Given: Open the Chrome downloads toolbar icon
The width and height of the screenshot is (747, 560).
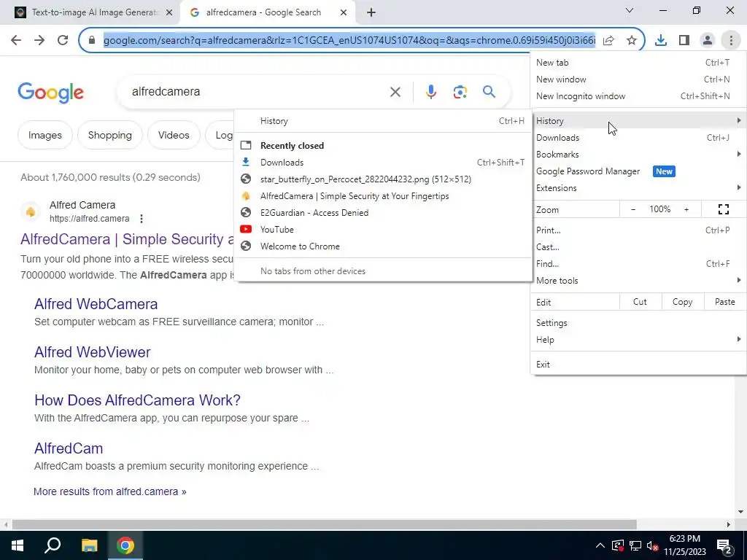Looking at the screenshot, I should point(661,41).
